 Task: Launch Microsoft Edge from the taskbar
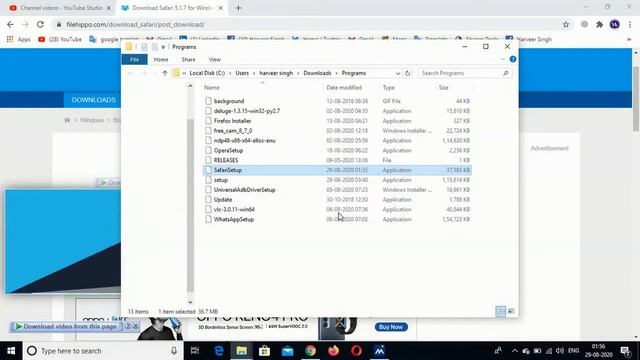(x=219, y=351)
